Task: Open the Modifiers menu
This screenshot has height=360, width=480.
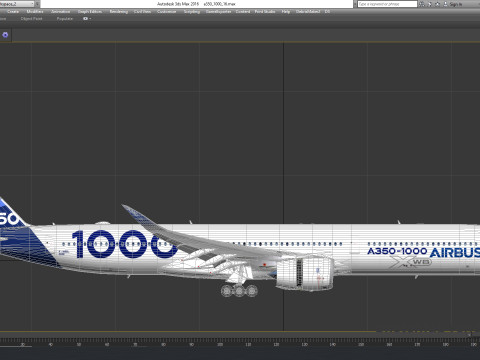Action: 35,12
